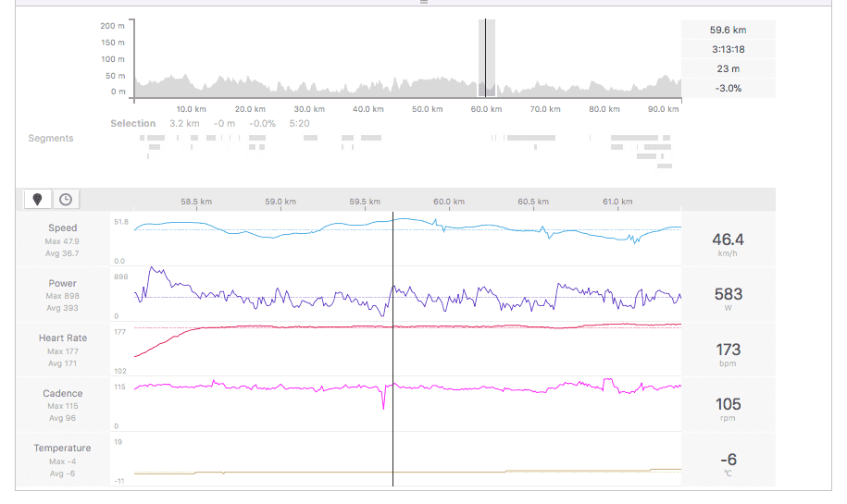Switch x-axis to distance with pin icon
The image size is (847, 504).
tap(37, 199)
